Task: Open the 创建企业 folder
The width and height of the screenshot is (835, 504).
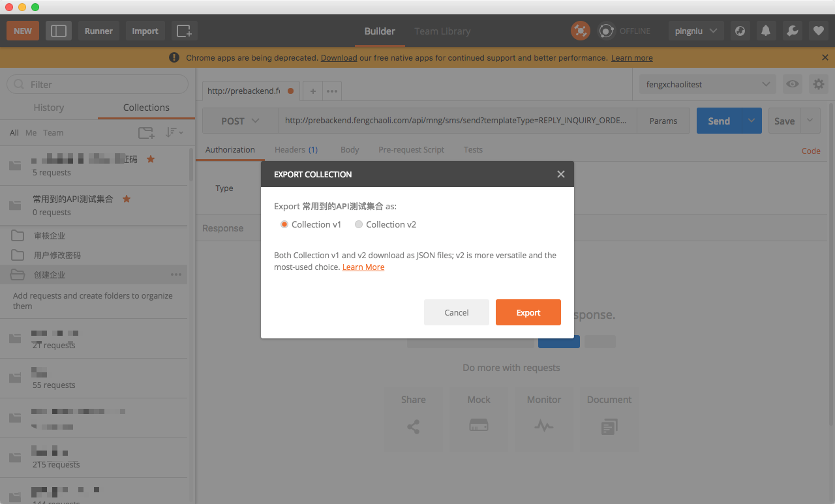Action: point(93,274)
